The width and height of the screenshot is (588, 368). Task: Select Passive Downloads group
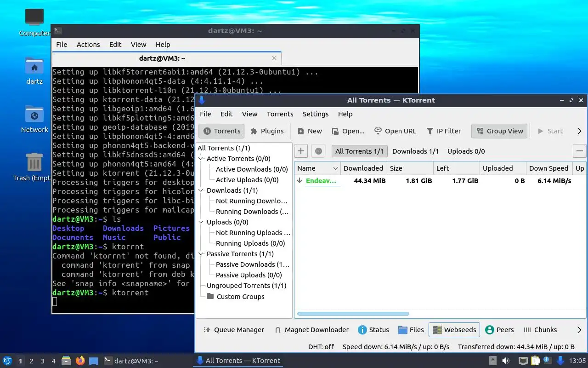253,264
